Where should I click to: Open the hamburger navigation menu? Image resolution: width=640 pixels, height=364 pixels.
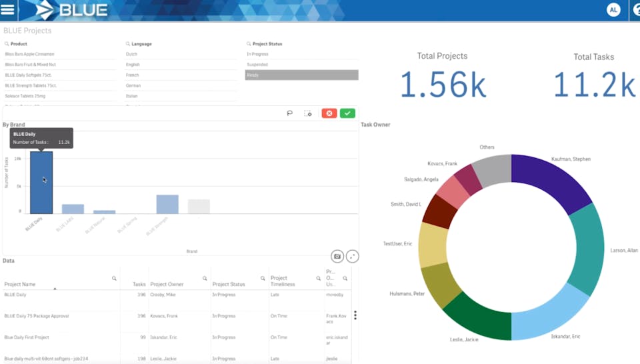[7, 9]
